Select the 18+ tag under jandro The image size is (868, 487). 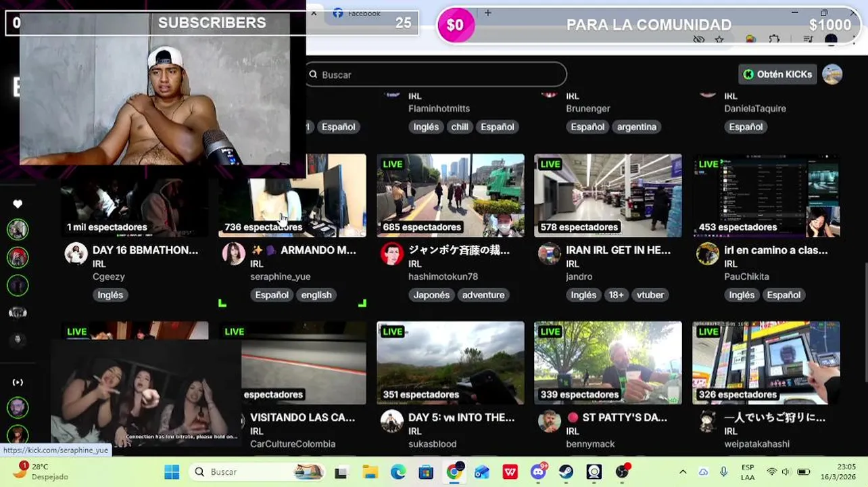[x=617, y=295]
